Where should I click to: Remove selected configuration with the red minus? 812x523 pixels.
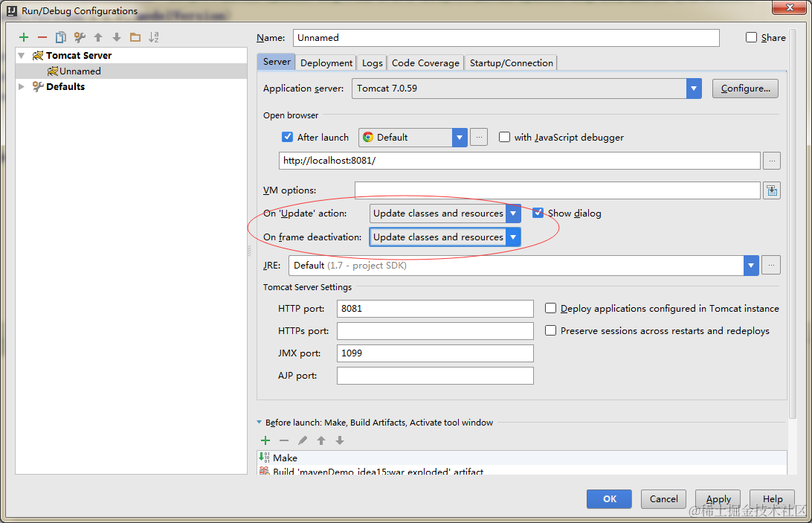42,37
